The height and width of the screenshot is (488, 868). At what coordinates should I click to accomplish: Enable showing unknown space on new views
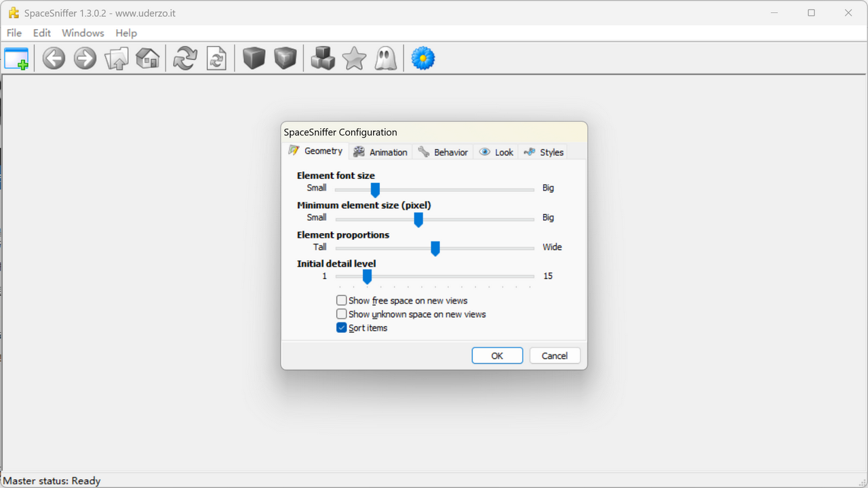(342, 313)
